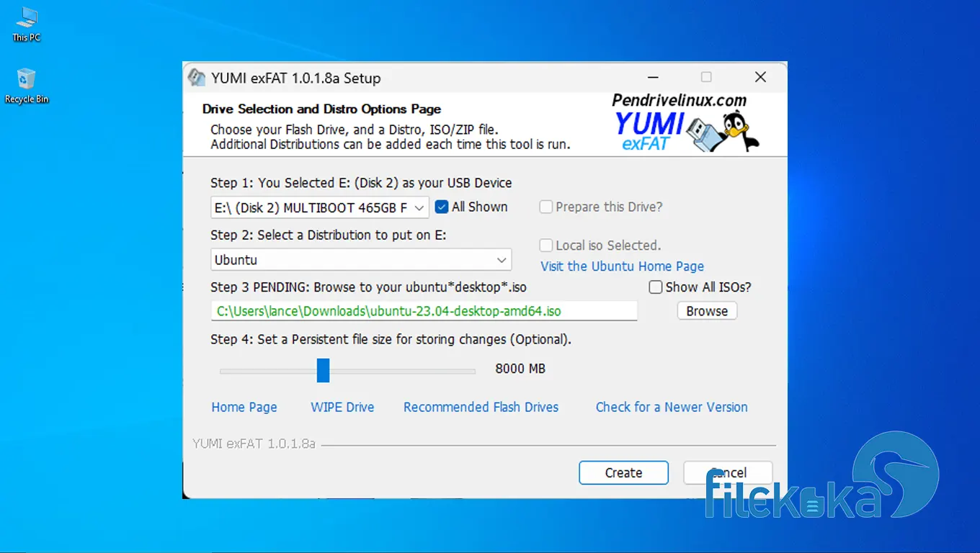
Task: Click the 8000 MB persistence size value
Action: coord(520,369)
